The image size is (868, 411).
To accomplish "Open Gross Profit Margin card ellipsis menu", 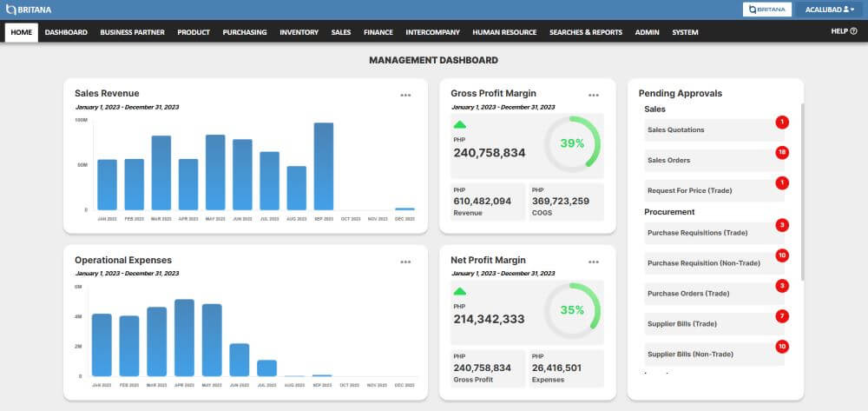I will tap(594, 96).
